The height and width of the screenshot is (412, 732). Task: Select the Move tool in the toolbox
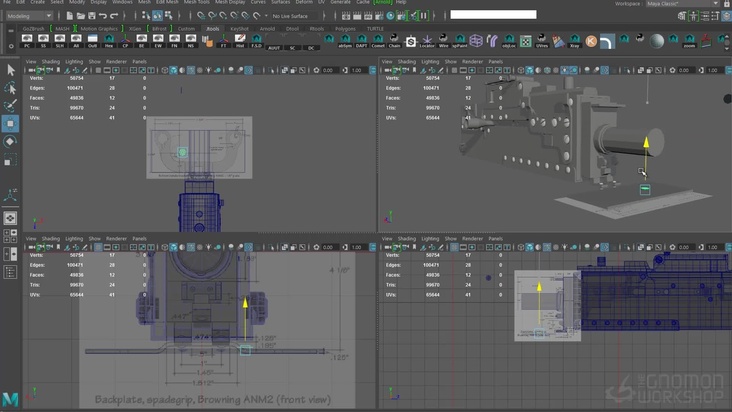click(10, 123)
